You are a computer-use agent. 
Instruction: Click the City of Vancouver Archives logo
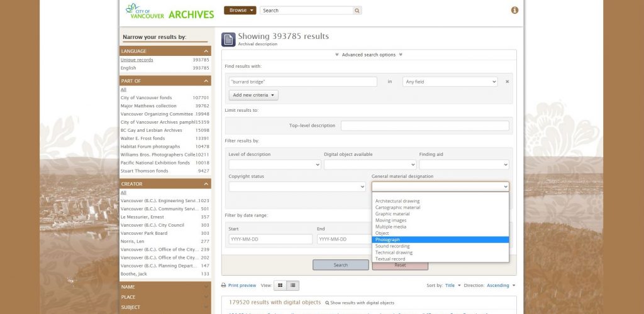click(x=169, y=11)
